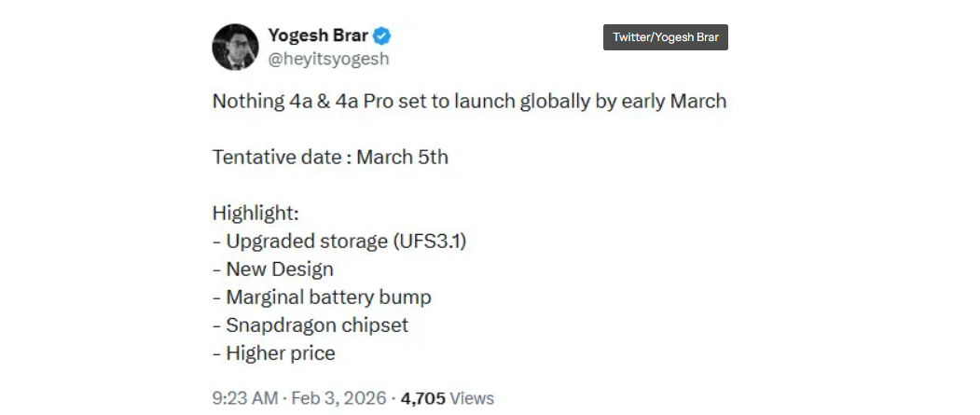Click the Twitter/Yogesh Brar credit label

pyautogui.click(x=666, y=37)
